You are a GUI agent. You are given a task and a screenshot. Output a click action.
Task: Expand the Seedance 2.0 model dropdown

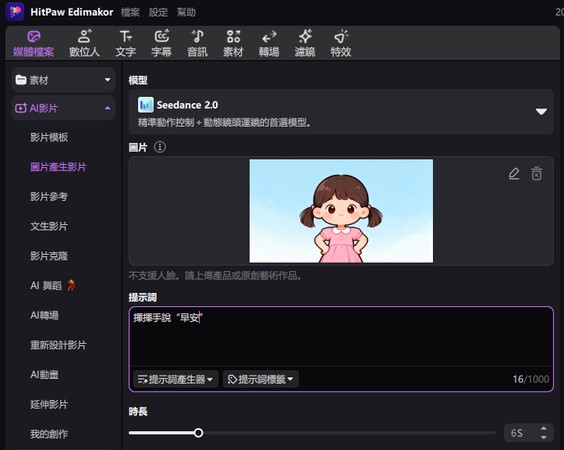[541, 112]
